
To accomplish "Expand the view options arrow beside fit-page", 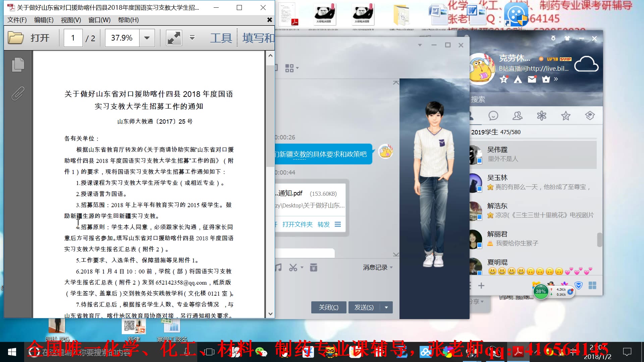I will click(x=192, y=38).
